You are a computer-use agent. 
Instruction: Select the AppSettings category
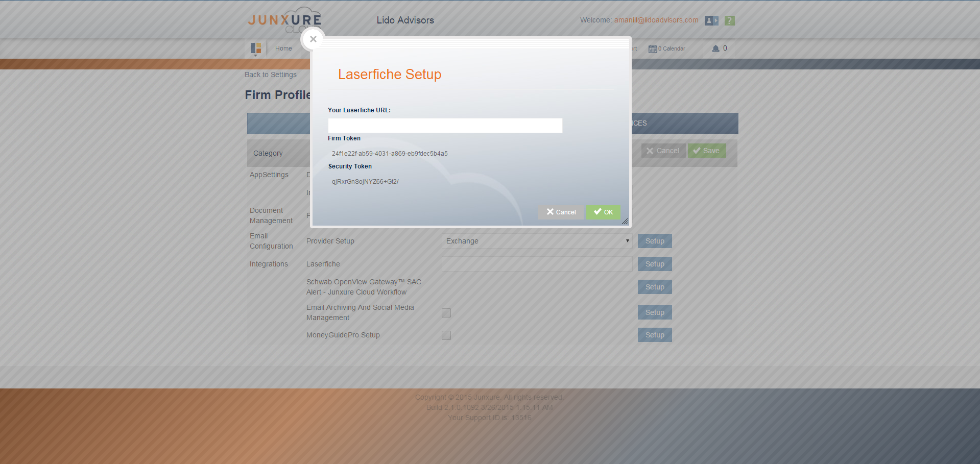coord(269,175)
